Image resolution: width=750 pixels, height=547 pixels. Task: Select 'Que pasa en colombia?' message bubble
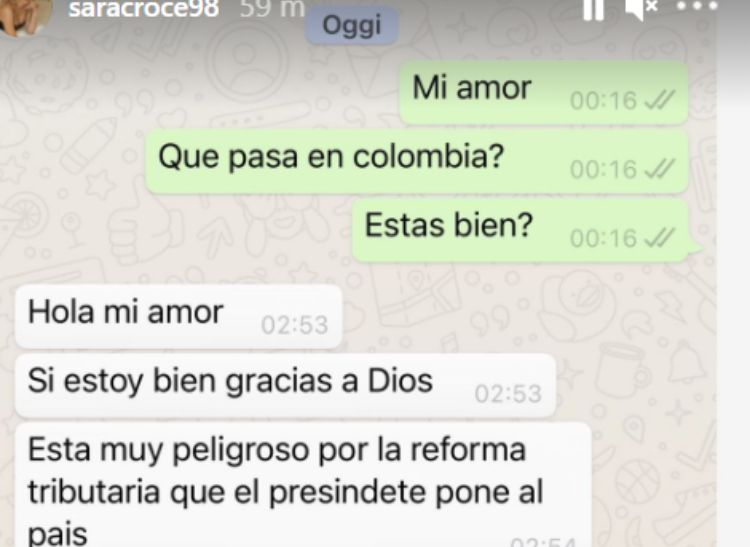pos(417,162)
